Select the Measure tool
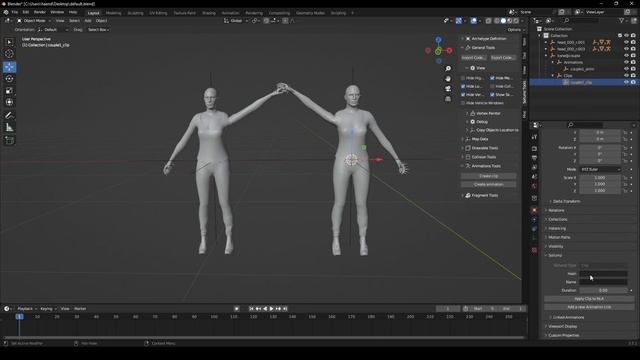Viewport: 640px width, 360px height. (9, 127)
